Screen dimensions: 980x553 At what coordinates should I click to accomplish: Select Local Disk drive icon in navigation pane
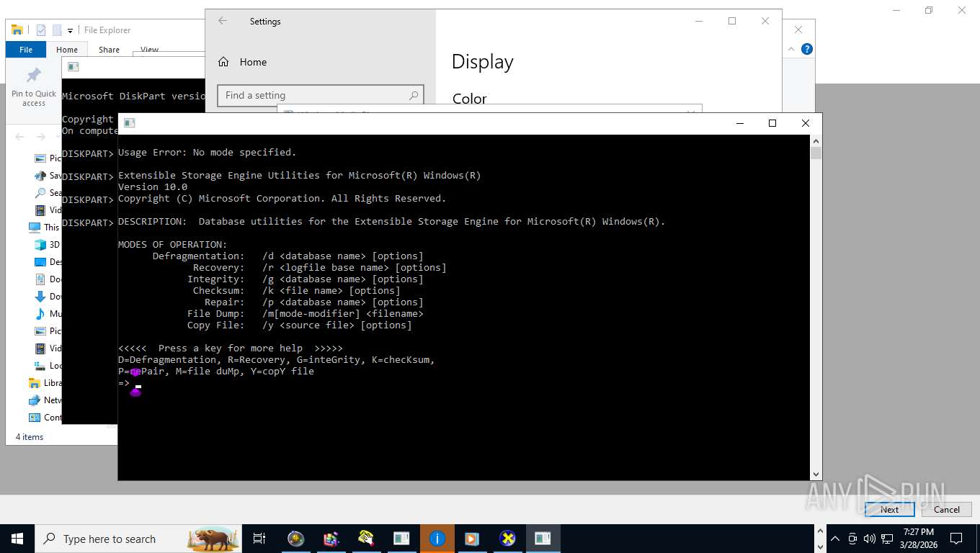pyautogui.click(x=41, y=365)
